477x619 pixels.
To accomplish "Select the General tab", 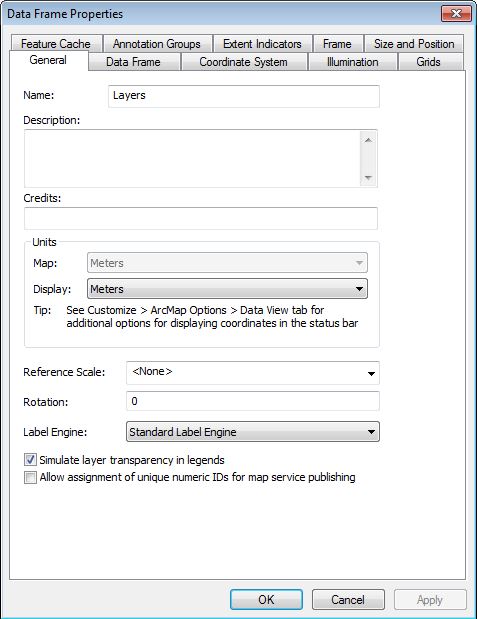I will [48, 60].
